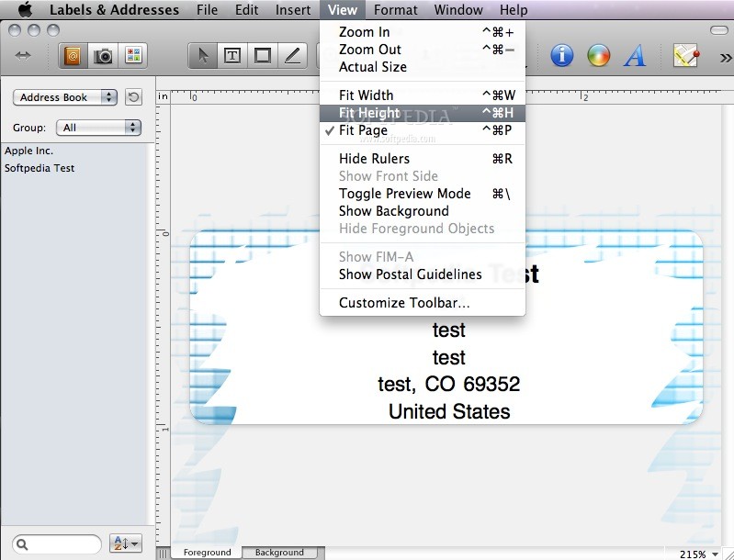Image resolution: width=734 pixels, height=560 pixels.
Task: Choose Actual Size menu item
Action: [423, 67]
